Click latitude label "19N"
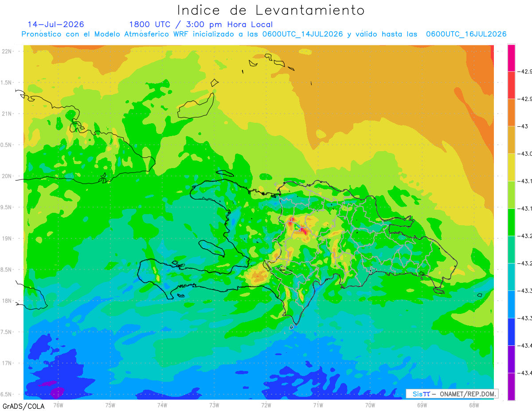532x411 pixels. click(8, 239)
